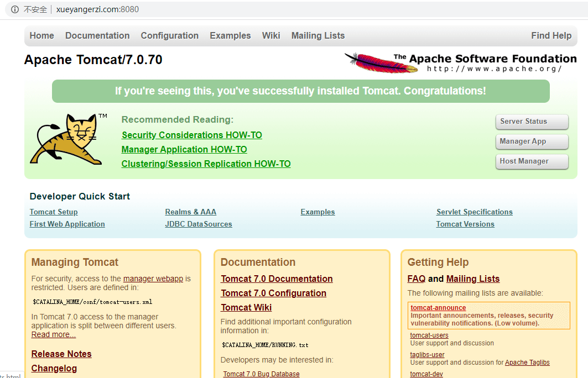Viewport: 588px width, 378px height.
Task: Click the Developer Quick Start heading
Action: [x=80, y=196]
